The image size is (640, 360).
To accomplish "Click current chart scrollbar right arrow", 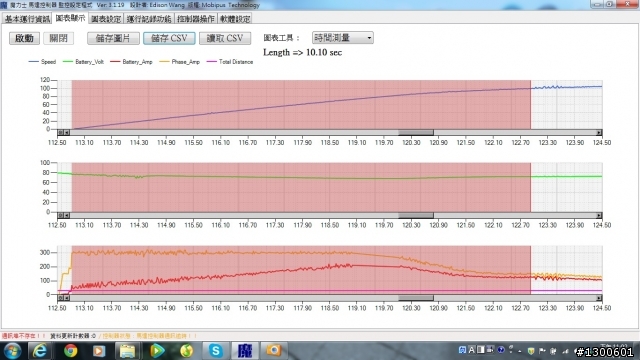I will coord(599,298).
